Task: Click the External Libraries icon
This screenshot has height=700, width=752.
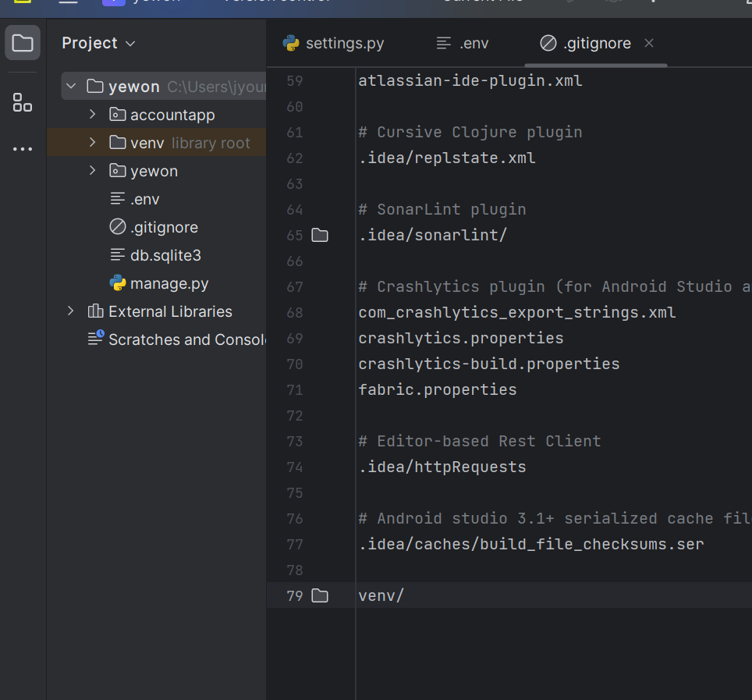Action: 95,311
